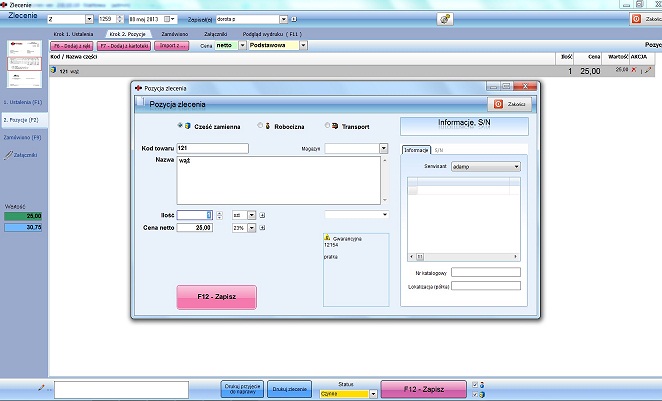Screen dimensions: 662x401
Task: Switch to the Krok 1. Ustalenia tab
Action: (73, 34)
